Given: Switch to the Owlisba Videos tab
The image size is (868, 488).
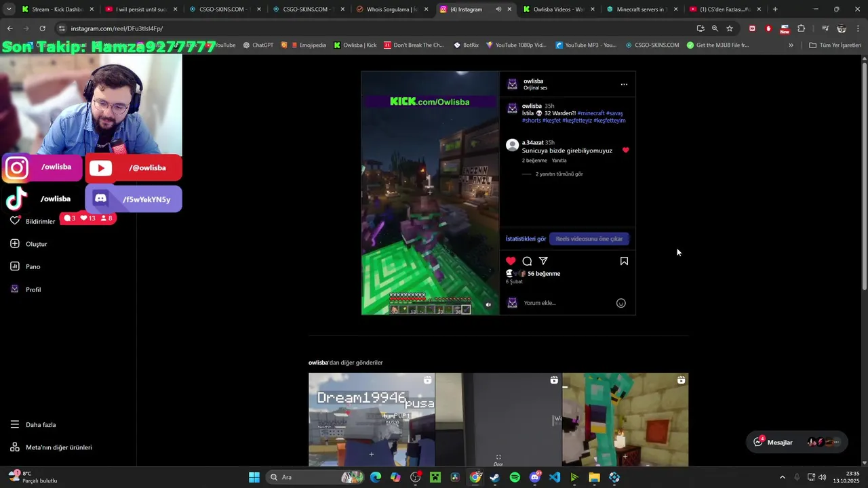Looking at the screenshot, I should coord(559,9).
